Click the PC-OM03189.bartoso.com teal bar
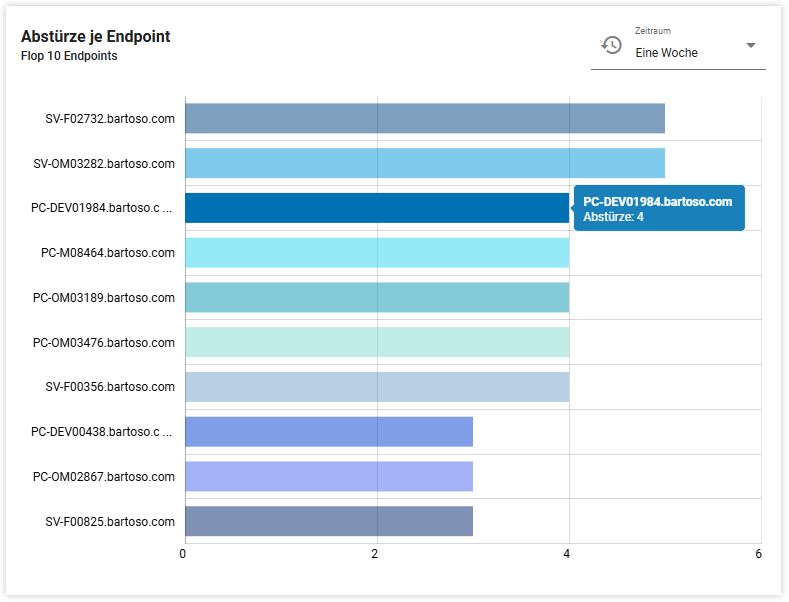The height and width of the screenshot is (602, 789). (x=376, y=297)
